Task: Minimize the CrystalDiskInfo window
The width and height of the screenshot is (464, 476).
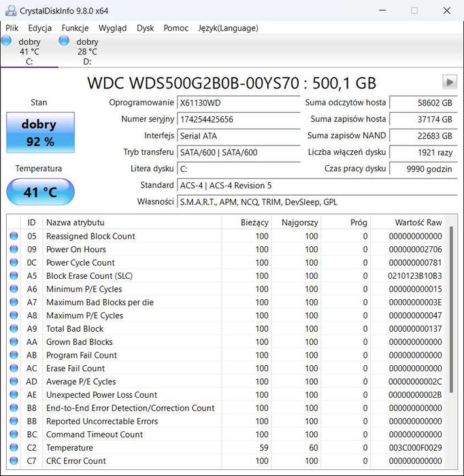Action: (382, 11)
